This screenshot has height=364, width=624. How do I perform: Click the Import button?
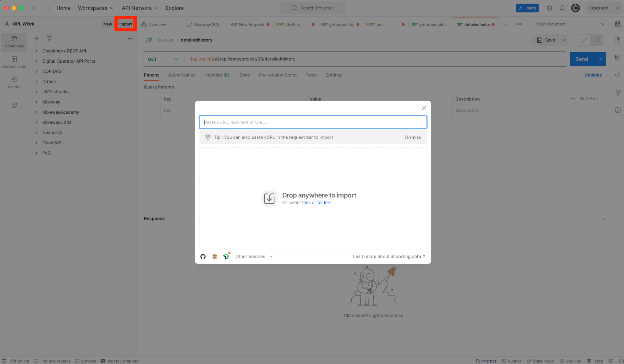point(126,24)
